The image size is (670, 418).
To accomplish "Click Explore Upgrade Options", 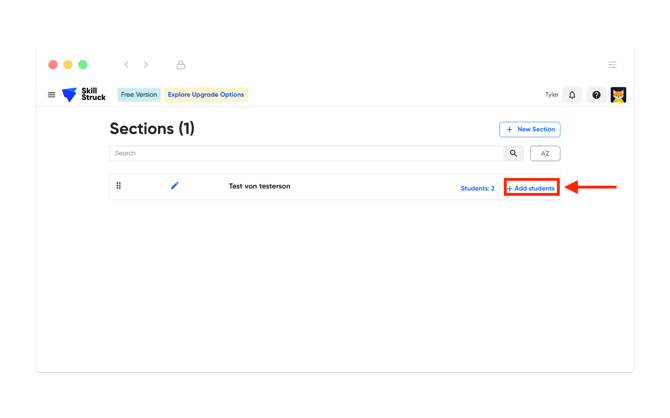I will 206,95.
